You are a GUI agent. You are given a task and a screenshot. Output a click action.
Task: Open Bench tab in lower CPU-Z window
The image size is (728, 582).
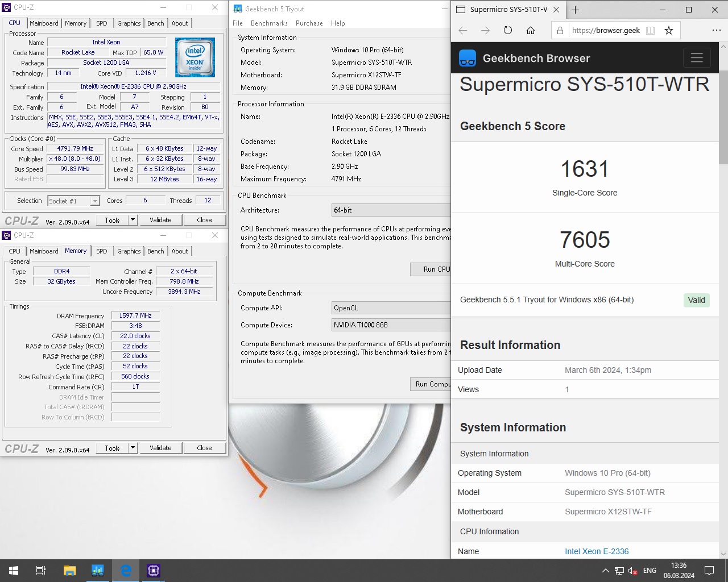156,251
